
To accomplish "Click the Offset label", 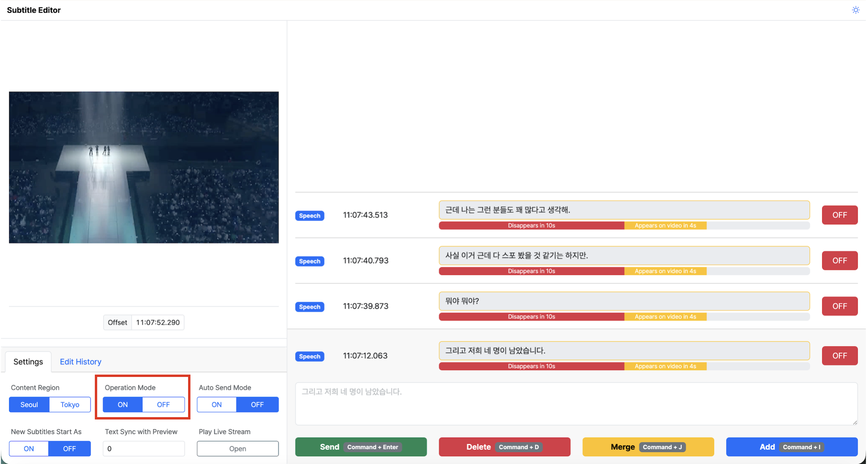I will pos(117,323).
